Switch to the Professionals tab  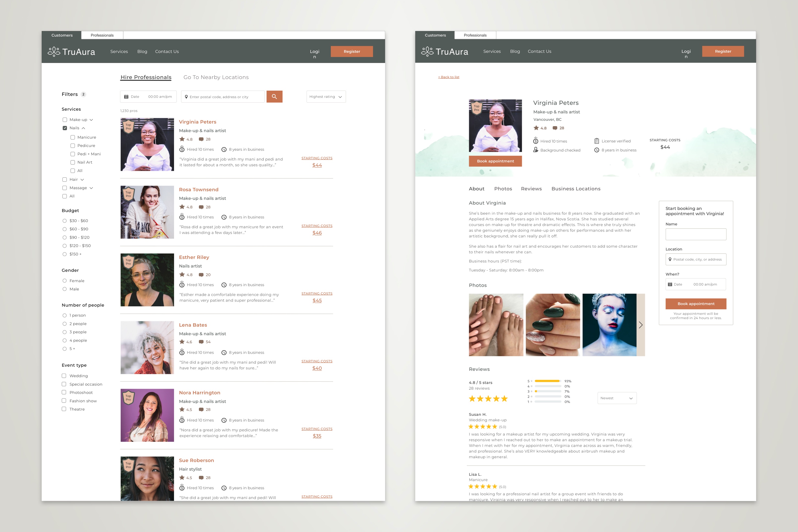[101, 35]
